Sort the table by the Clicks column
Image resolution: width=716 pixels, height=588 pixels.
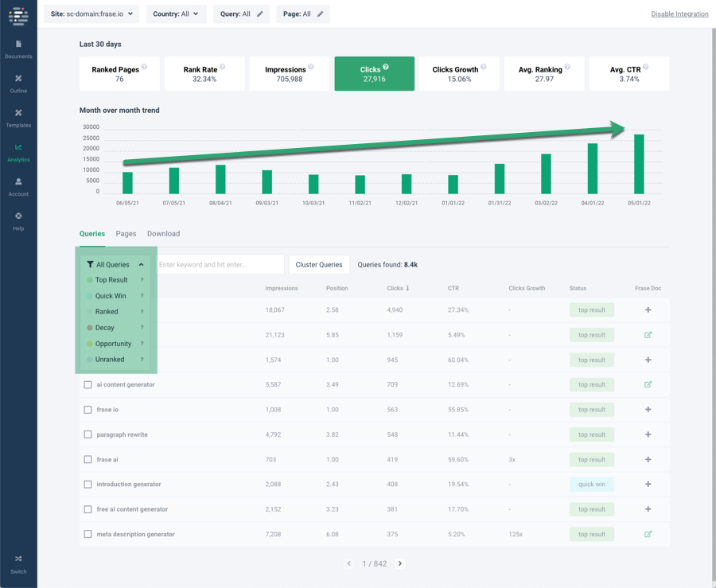click(399, 289)
